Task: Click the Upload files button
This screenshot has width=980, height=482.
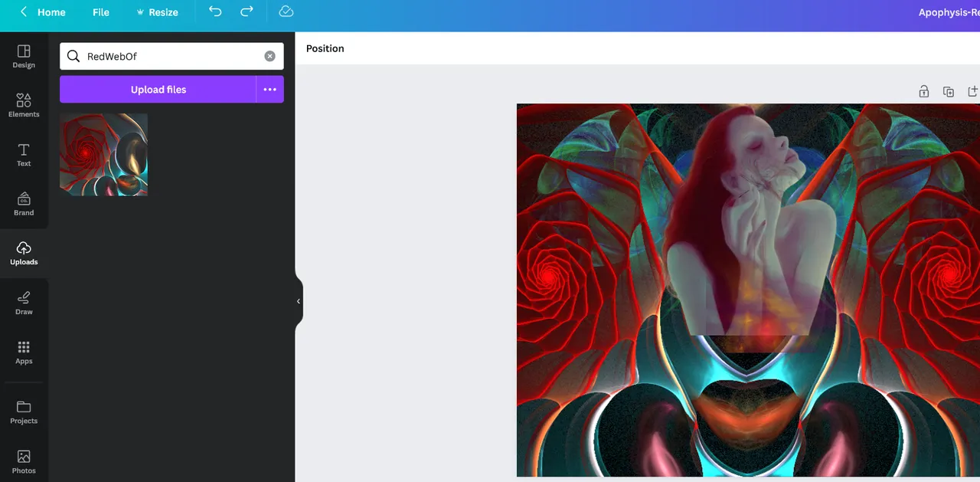Action: pyautogui.click(x=158, y=90)
